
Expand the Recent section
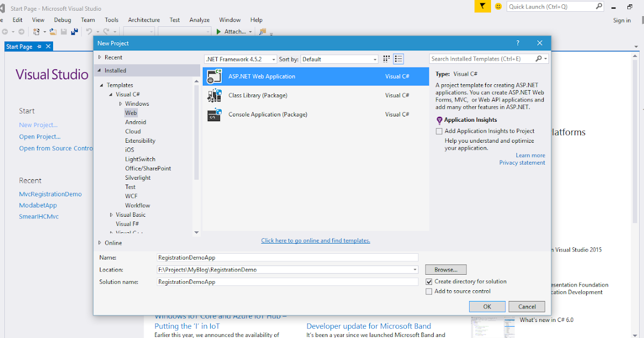click(x=99, y=57)
